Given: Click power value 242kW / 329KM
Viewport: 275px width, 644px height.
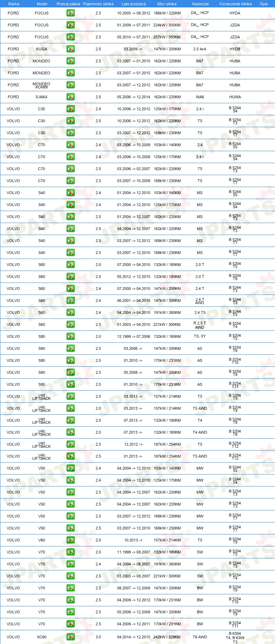Looking at the screenshot, I should pos(167,637).
